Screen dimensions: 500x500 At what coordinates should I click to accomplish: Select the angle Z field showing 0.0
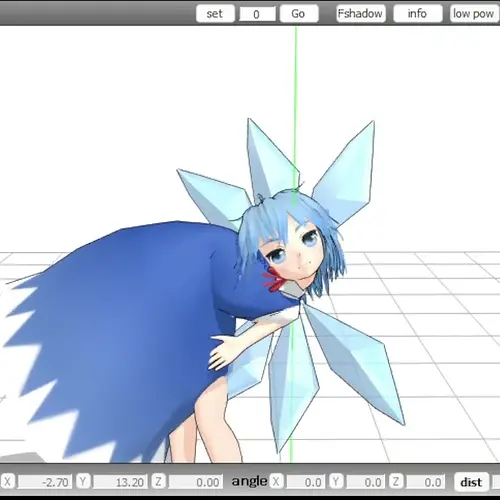point(424,482)
